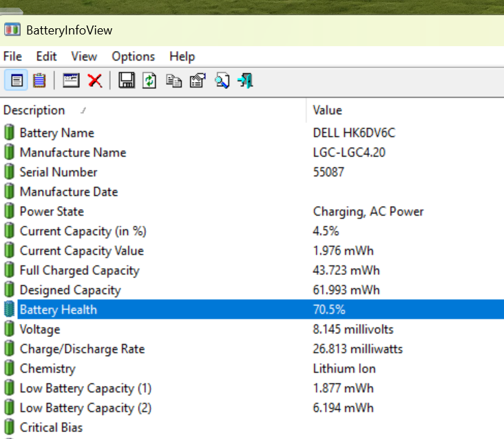Click the battery icon beside Full Charged Capacity
This screenshot has height=439, width=504.
(10, 270)
